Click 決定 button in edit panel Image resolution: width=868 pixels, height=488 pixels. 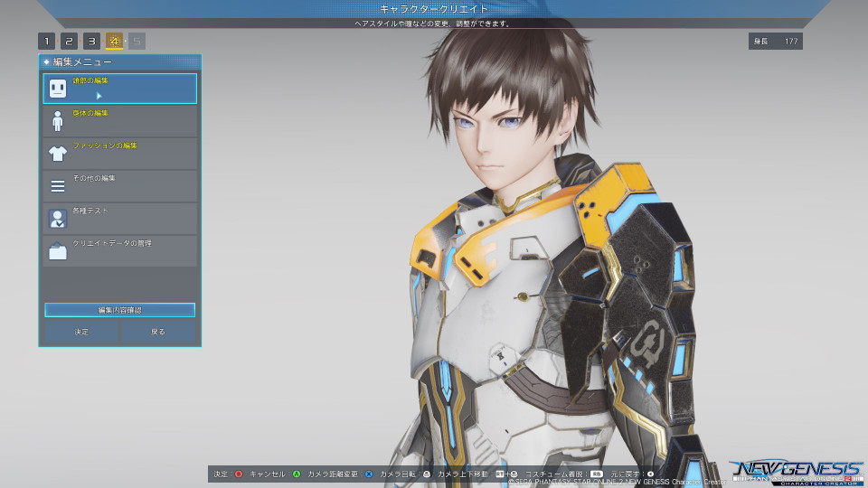81,332
